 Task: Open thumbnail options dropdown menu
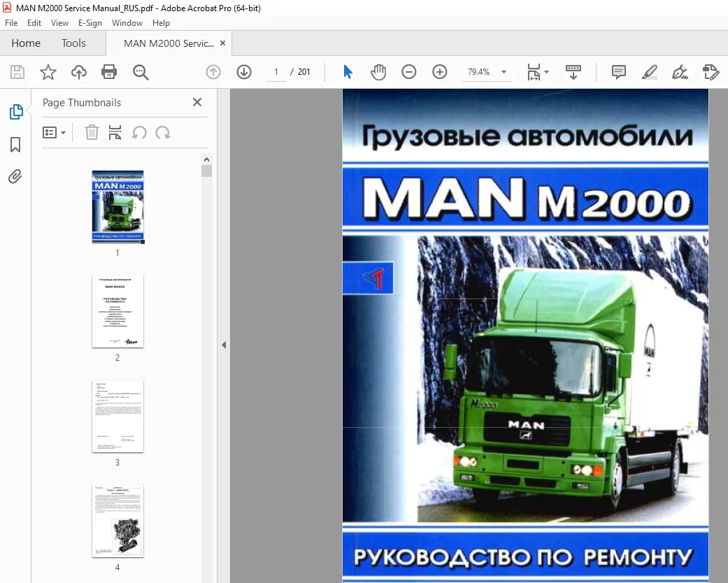tap(55, 133)
